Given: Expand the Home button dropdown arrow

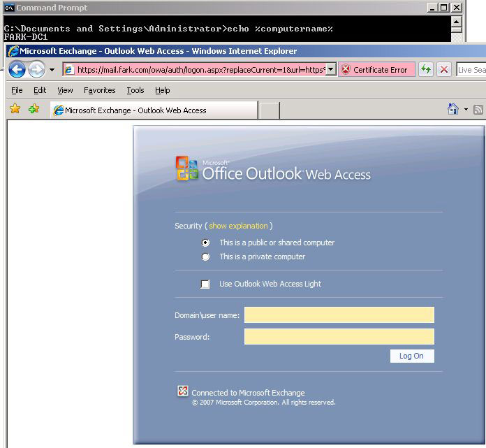Looking at the screenshot, I should tap(466, 110).
